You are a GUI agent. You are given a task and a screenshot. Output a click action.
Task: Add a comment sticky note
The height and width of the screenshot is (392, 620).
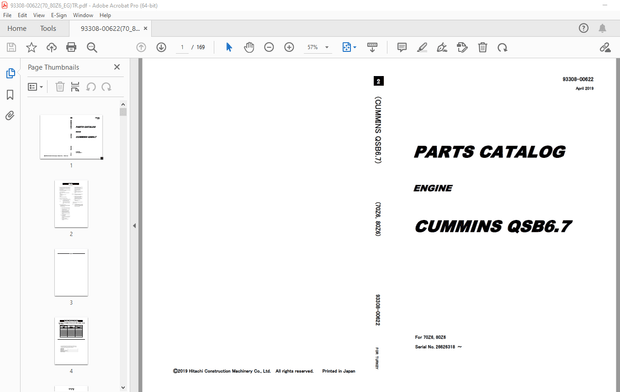tap(402, 47)
